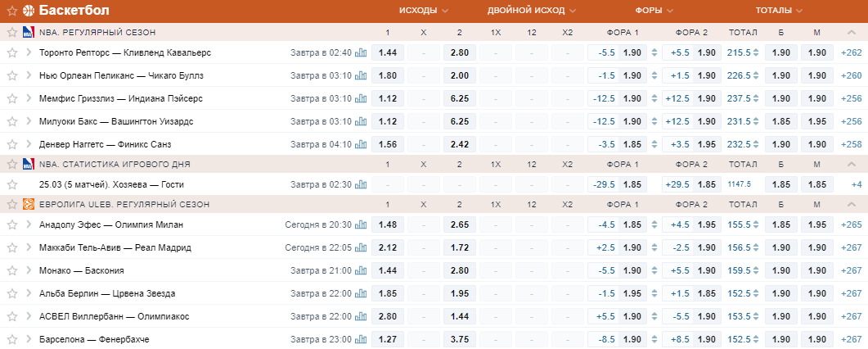Star the Мемфис Гриззлиз — Индиана Пэйсерс match

[x=11, y=98]
